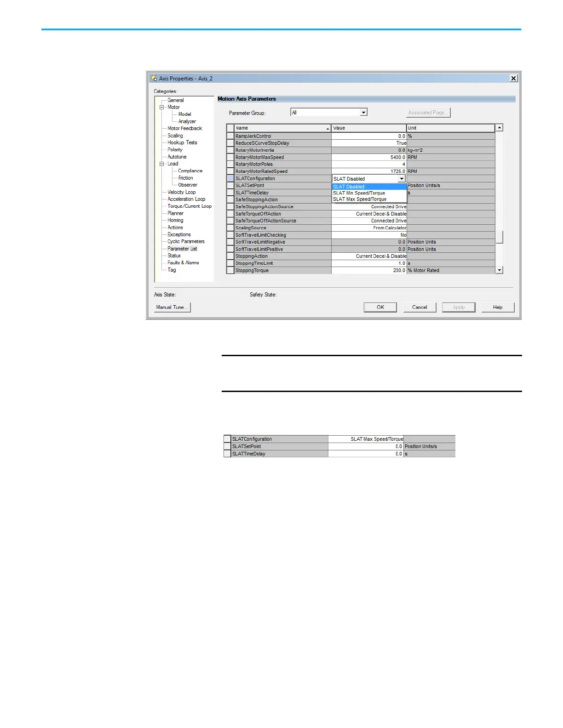Open the Status category
Viewport: 563px width, 728px height.
(x=174, y=256)
